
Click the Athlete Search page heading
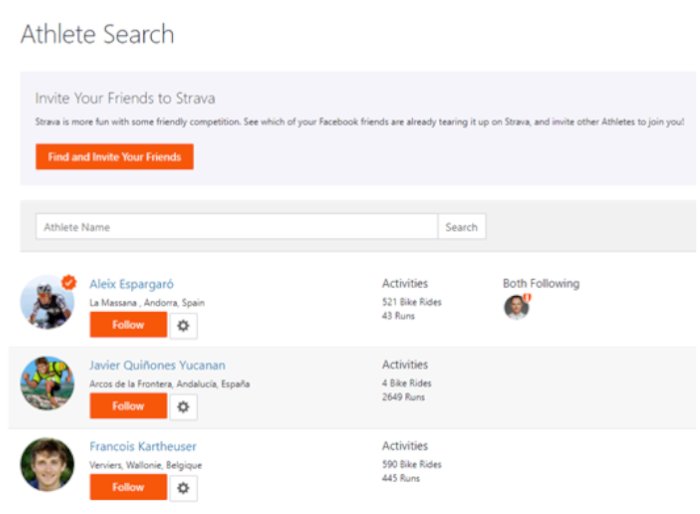coord(97,35)
